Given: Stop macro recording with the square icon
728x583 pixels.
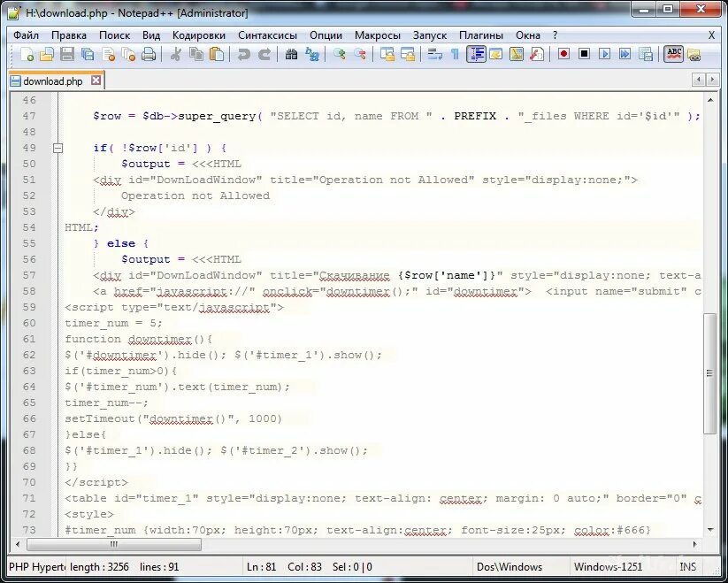Looking at the screenshot, I should coord(584,54).
